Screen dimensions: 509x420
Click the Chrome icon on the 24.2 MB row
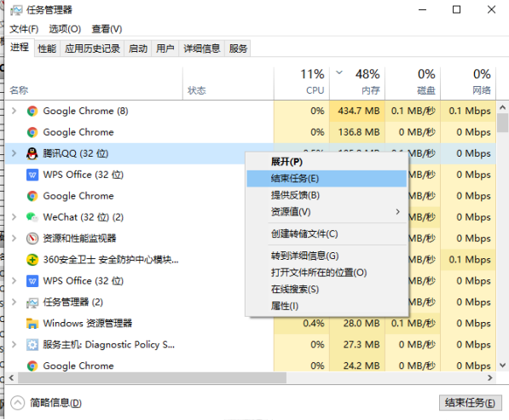[x=32, y=365]
